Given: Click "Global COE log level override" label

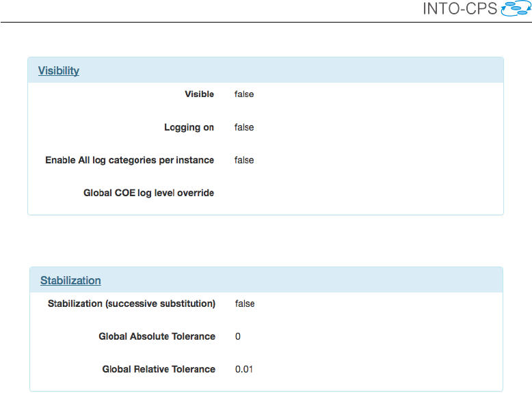Looking at the screenshot, I should [149, 193].
